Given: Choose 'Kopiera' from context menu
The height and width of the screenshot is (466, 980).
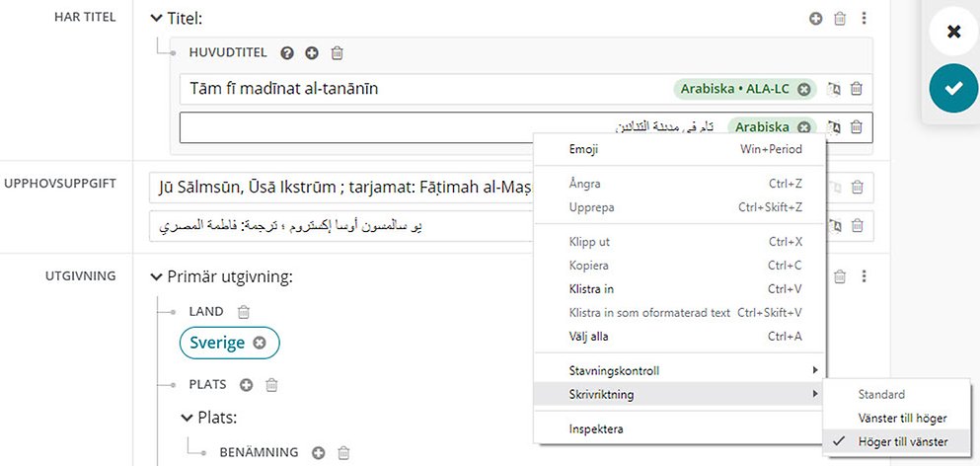Looking at the screenshot, I should point(679,266).
